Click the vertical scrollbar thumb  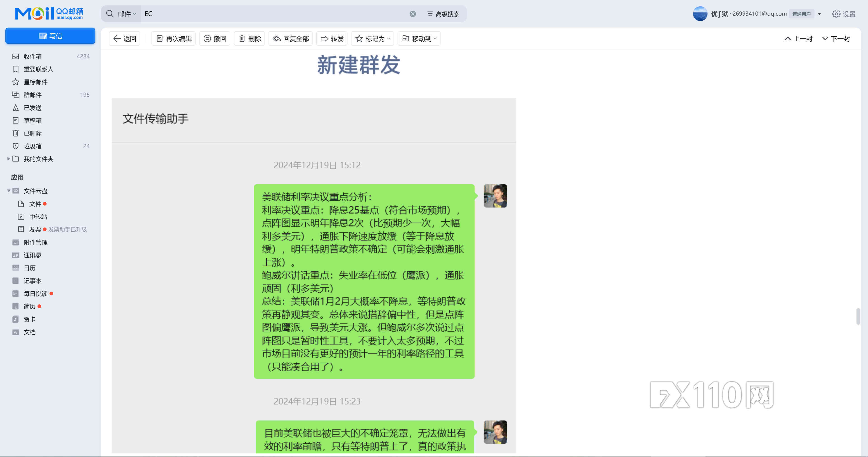pos(858,316)
